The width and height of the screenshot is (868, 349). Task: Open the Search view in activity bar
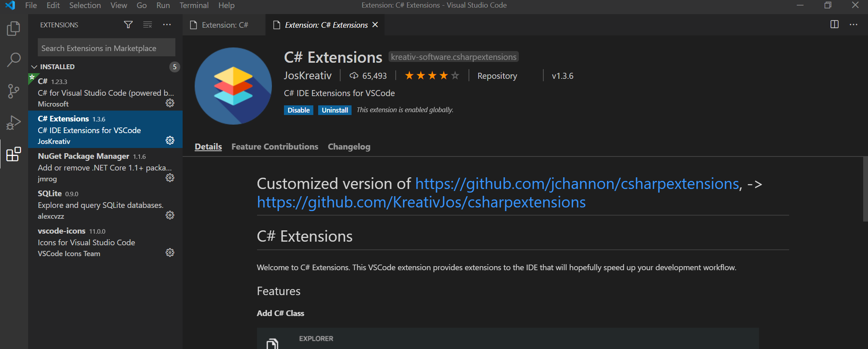pyautogui.click(x=14, y=60)
